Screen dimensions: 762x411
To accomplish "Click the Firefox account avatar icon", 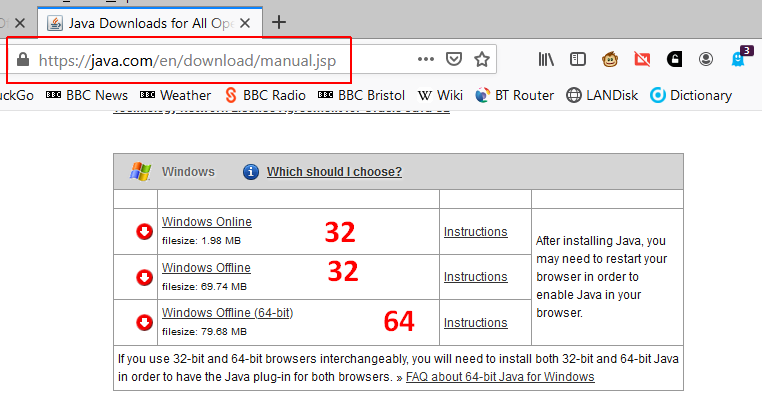I will click(706, 59).
